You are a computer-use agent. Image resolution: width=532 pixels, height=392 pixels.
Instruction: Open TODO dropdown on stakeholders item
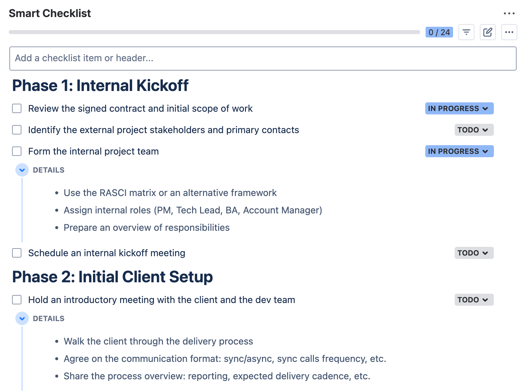[x=474, y=130]
